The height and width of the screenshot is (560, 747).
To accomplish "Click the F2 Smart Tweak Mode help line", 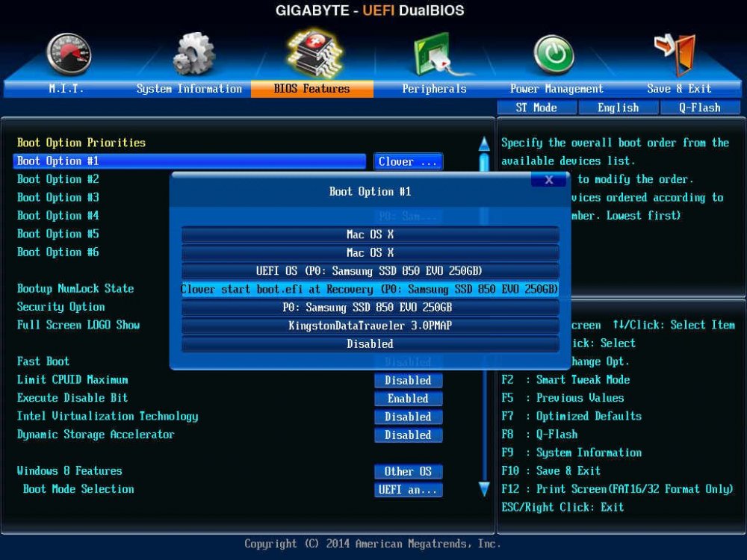I will (566, 379).
